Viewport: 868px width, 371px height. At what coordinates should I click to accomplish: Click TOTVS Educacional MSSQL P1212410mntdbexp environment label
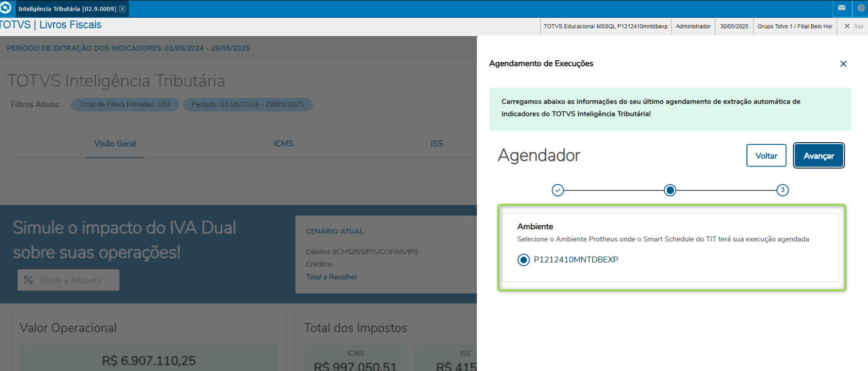(x=606, y=26)
